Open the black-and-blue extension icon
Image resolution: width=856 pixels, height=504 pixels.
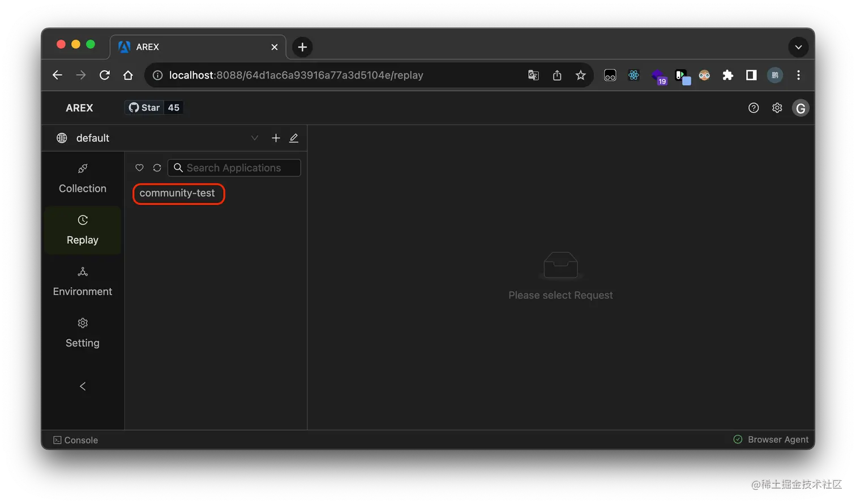(x=683, y=76)
